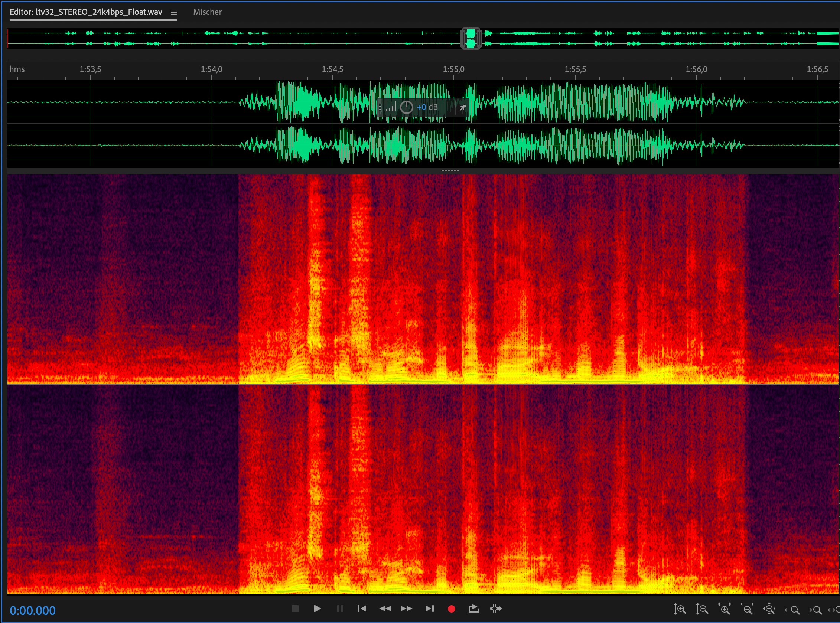
Task: Click the 0:00.000 timecode display
Action: pyautogui.click(x=33, y=610)
